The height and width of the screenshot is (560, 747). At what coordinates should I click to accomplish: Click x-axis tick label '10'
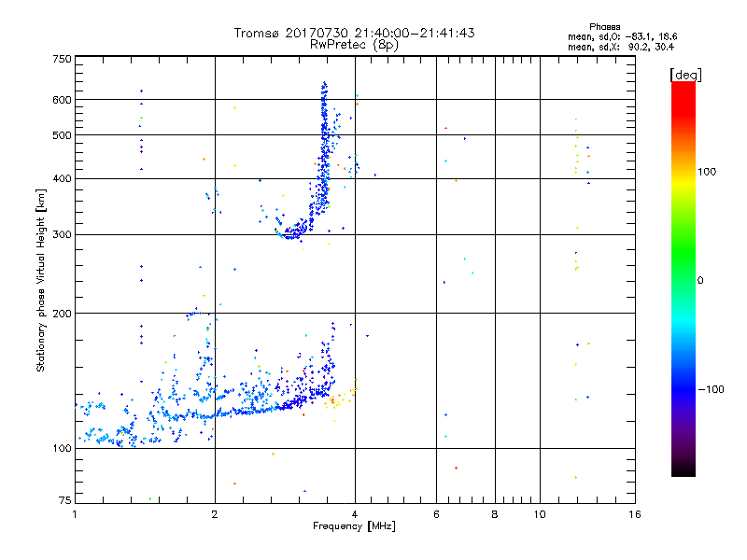pos(540,514)
